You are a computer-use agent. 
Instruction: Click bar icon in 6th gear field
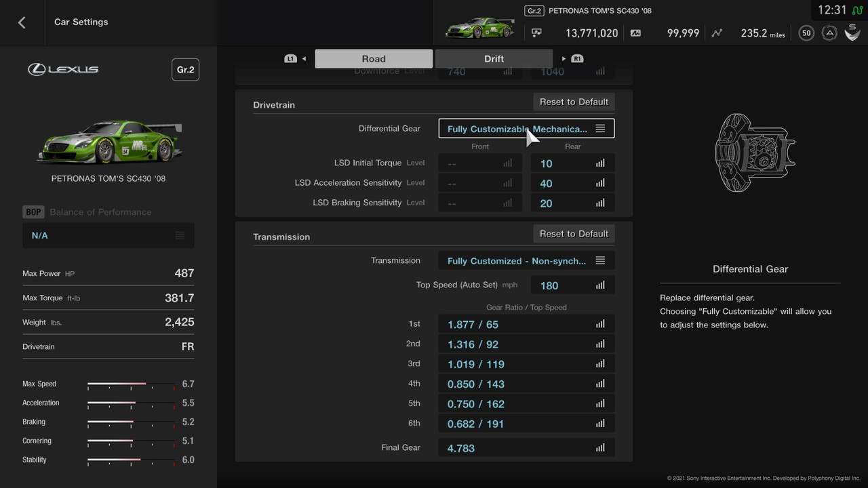pos(600,424)
